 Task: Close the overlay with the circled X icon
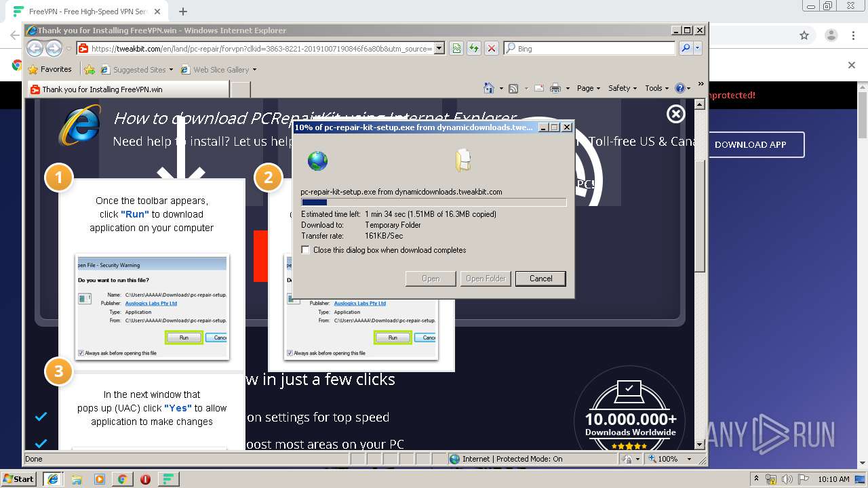pos(675,114)
